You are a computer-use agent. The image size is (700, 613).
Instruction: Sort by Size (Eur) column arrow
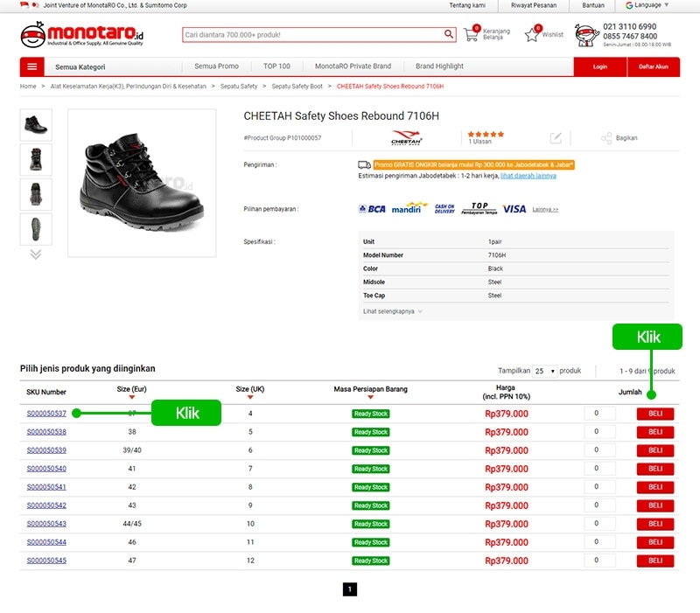pos(131,398)
